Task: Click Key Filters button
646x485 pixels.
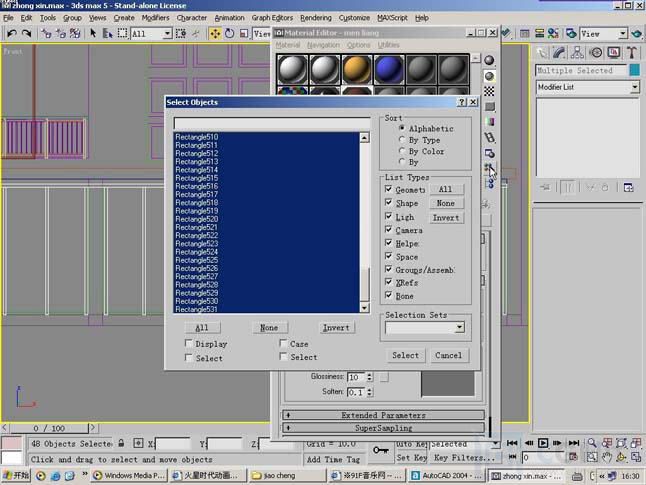Action: [x=464, y=458]
